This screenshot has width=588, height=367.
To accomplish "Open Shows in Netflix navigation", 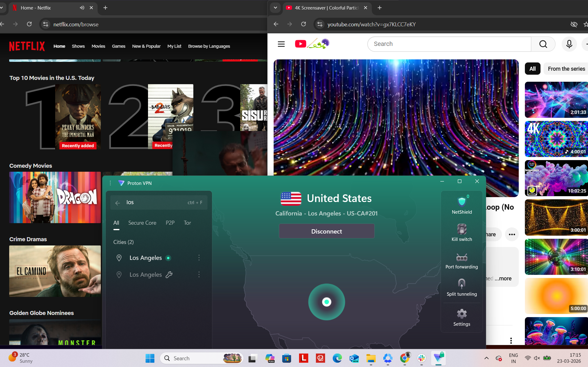I will (x=78, y=46).
